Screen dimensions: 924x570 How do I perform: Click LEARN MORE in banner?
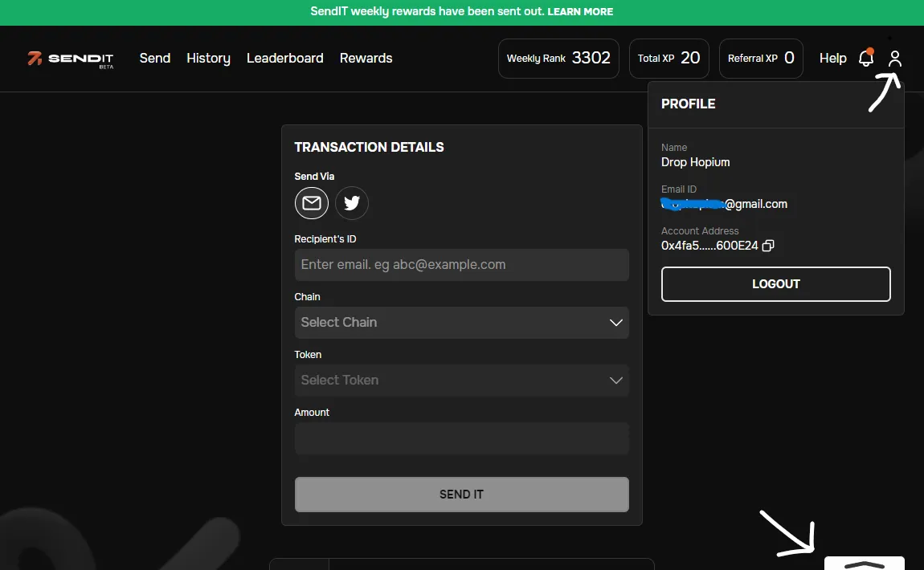pos(580,12)
